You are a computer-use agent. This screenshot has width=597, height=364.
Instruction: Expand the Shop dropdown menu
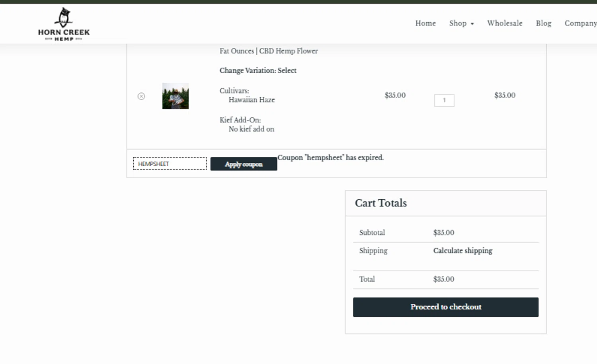(x=461, y=23)
